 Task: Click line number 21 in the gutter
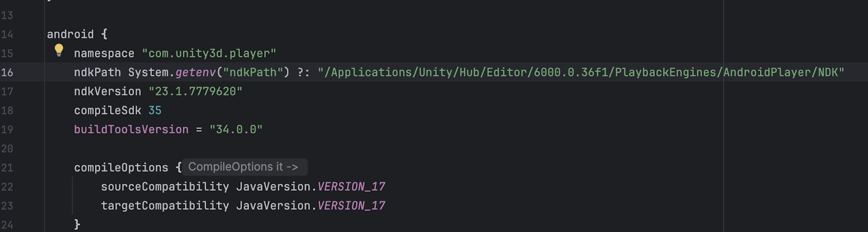click(7, 168)
